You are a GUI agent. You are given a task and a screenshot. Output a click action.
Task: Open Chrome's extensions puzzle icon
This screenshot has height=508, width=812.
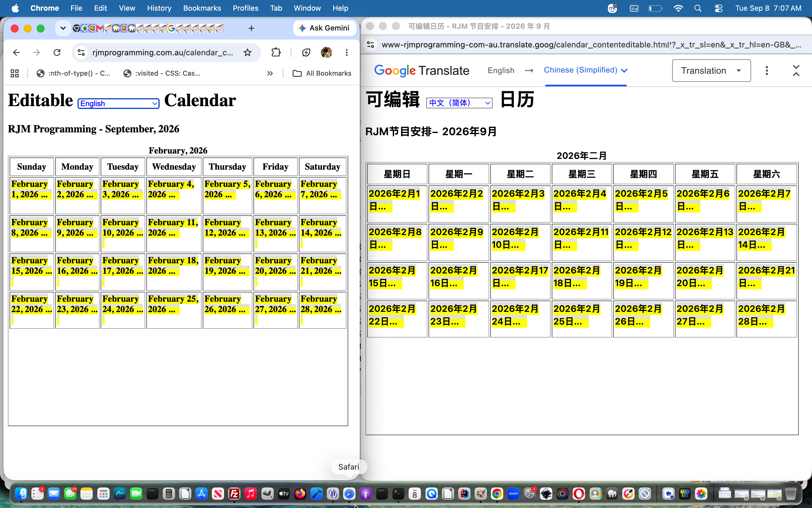click(x=276, y=52)
